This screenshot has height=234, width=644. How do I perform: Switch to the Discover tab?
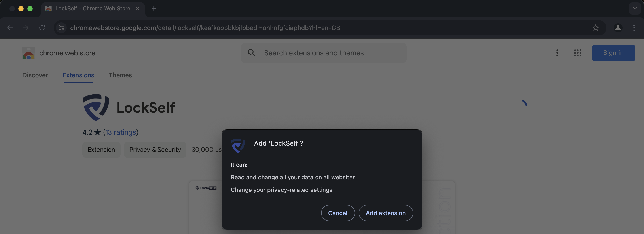tap(35, 75)
